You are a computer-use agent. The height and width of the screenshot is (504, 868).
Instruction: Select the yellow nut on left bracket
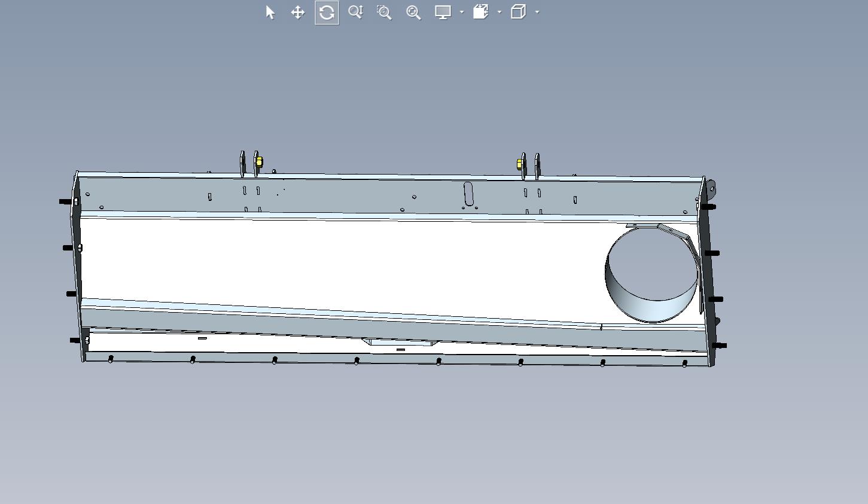[258, 161]
